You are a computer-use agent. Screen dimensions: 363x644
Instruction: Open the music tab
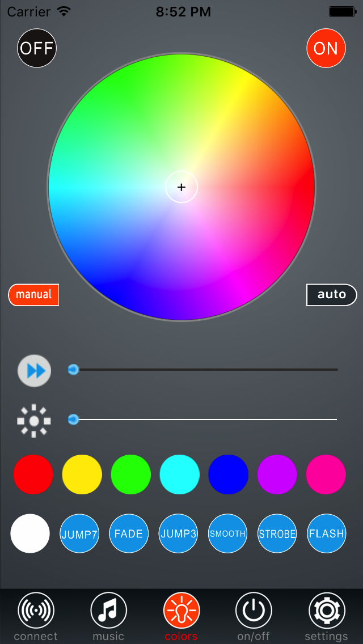[108, 616]
